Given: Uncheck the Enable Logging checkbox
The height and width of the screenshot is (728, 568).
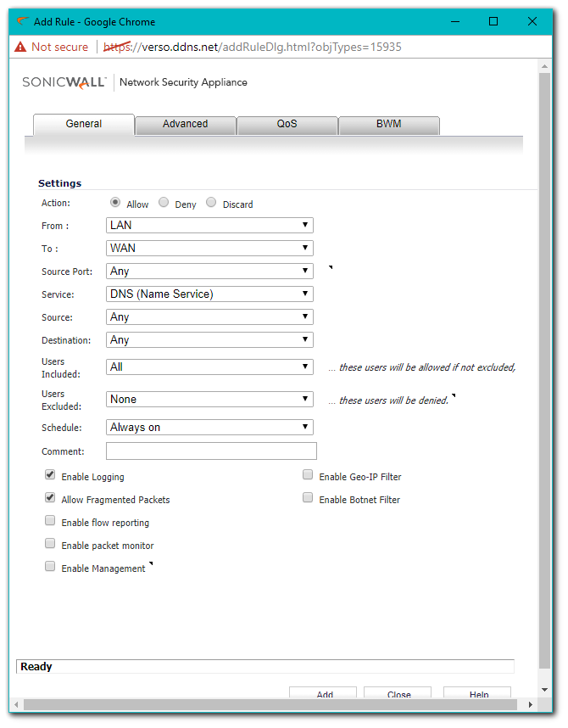Looking at the screenshot, I should pos(50,476).
